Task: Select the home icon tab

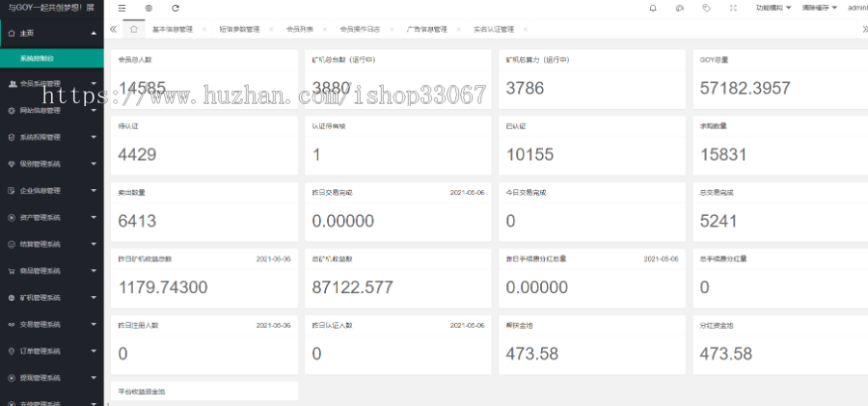Action: (133, 29)
